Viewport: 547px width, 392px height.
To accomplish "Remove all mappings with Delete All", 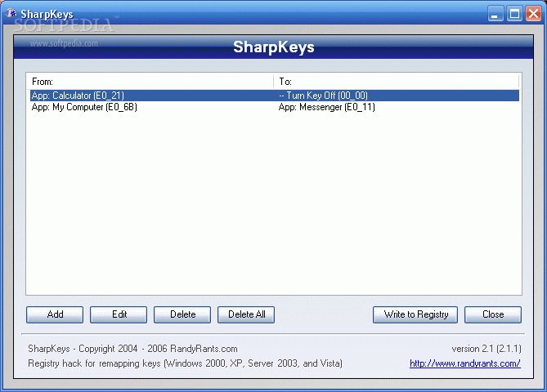I will [x=246, y=314].
